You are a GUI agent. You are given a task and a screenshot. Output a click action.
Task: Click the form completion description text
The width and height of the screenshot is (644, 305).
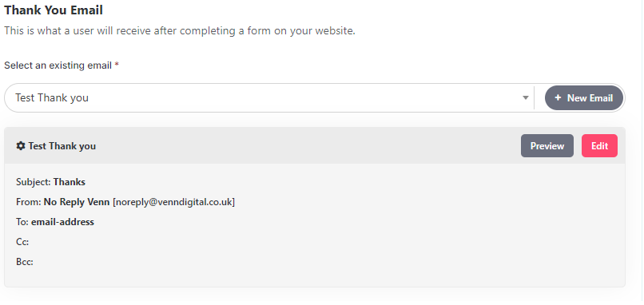tap(180, 31)
